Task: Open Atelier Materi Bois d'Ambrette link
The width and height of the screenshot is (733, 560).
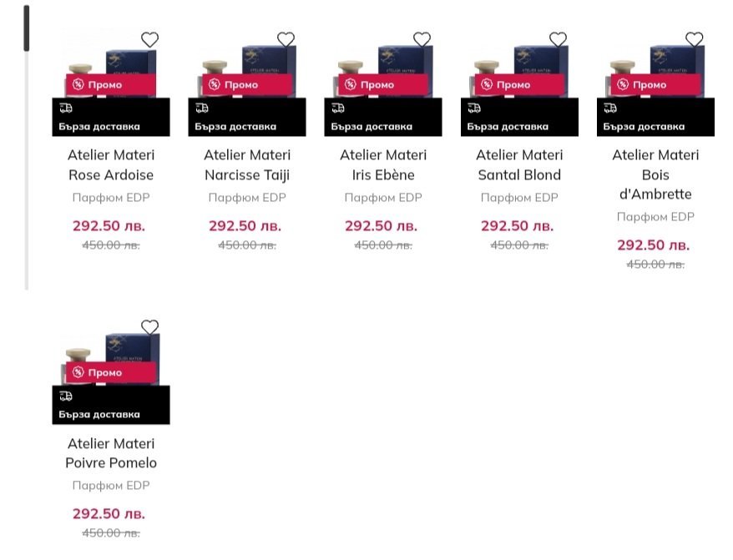Action: coord(655,174)
